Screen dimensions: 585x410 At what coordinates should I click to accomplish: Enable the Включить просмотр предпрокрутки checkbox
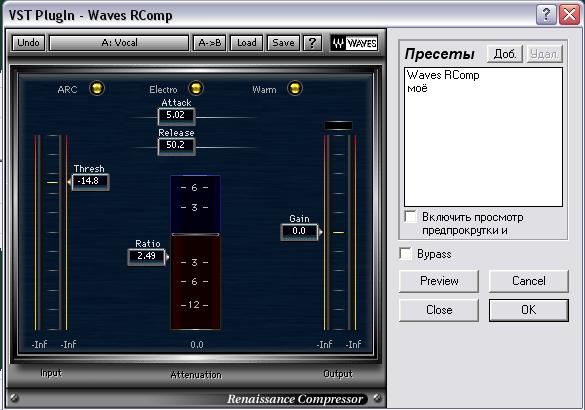coord(411,217)
